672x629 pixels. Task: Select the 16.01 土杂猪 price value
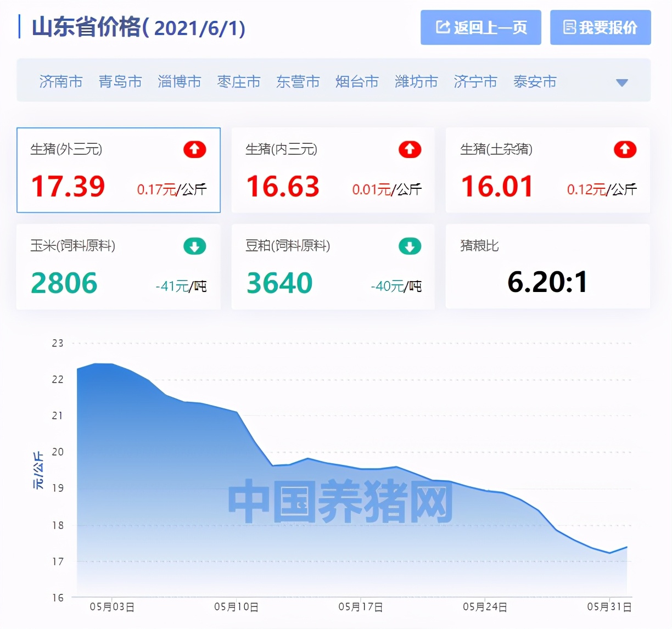[x=497, y=187]
